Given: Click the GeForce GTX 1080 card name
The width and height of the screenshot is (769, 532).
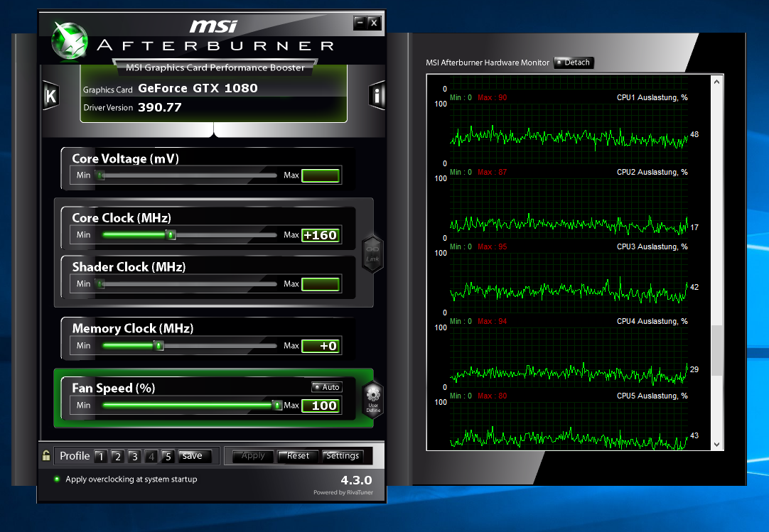Looking at the screenshot, I should click(x=198, y=88).
